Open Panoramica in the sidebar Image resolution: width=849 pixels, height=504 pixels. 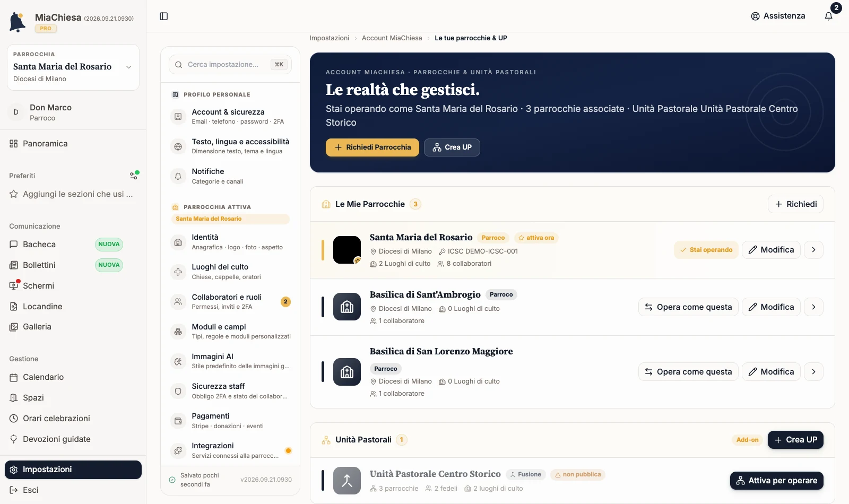tap(73, 144)
